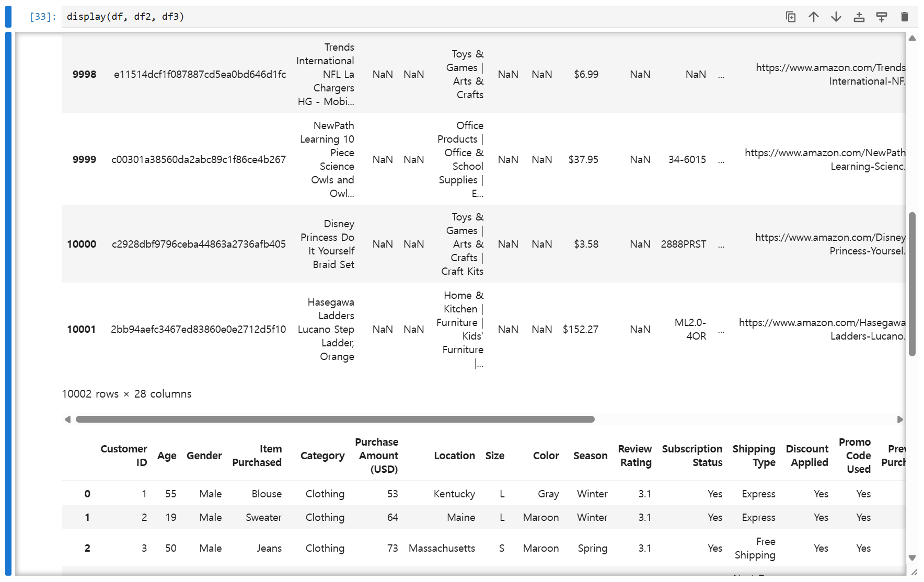Click the horizontal scrollbar thumb
Screen dimensions: 924x582
tap(335, 420)
